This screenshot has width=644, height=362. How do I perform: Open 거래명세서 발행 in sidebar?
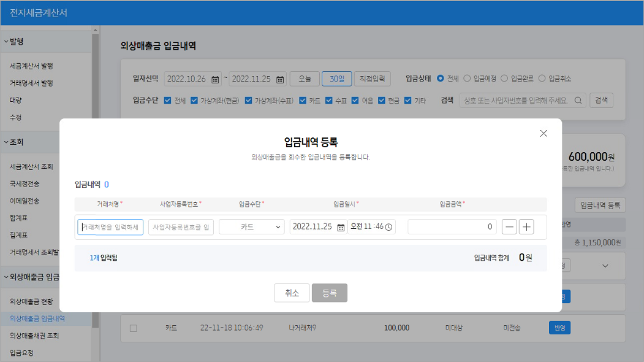coord(31,83)
